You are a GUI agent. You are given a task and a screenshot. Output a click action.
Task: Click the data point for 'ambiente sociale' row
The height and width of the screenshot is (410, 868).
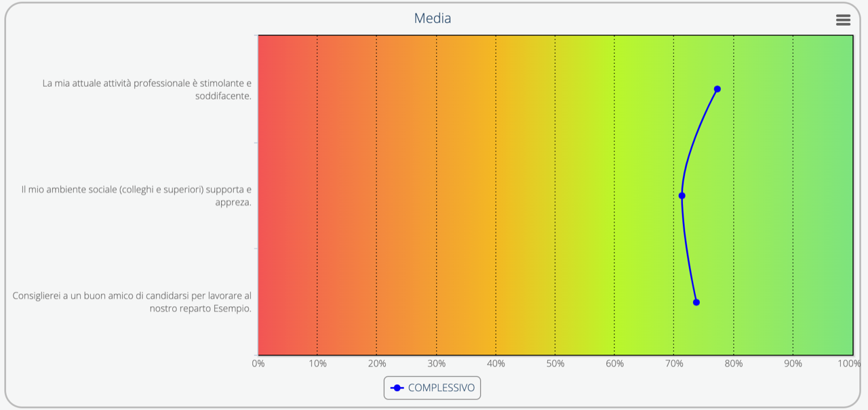pos(682,195)
